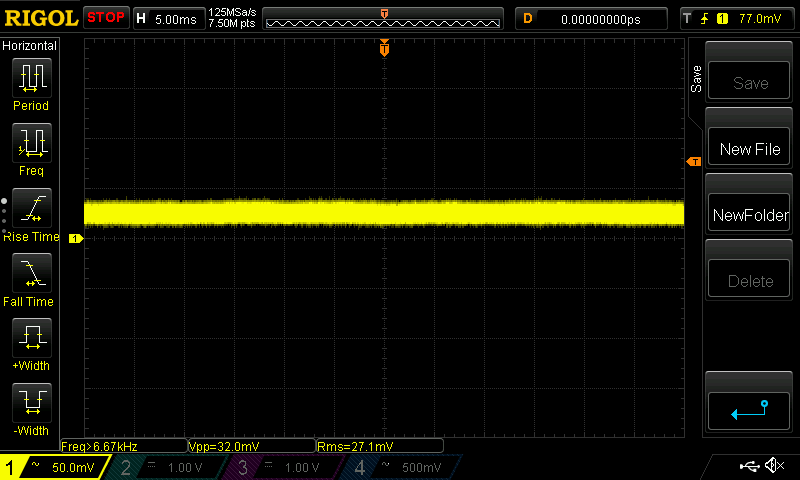This screenshot has width=800, height=480.
Task: Click the orange trigger position marker at top
Action: click(x=384, y=48)
